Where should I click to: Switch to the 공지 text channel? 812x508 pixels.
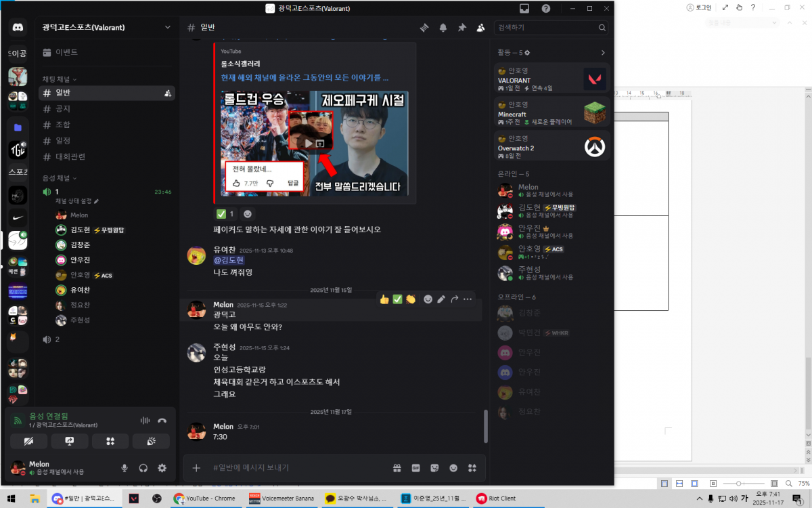click(62, 109)
